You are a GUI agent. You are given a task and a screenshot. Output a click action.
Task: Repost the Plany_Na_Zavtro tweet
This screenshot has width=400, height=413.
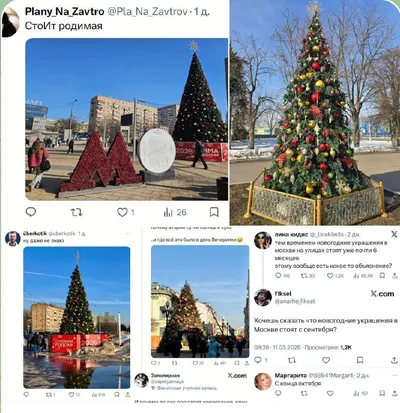(76, 212)
